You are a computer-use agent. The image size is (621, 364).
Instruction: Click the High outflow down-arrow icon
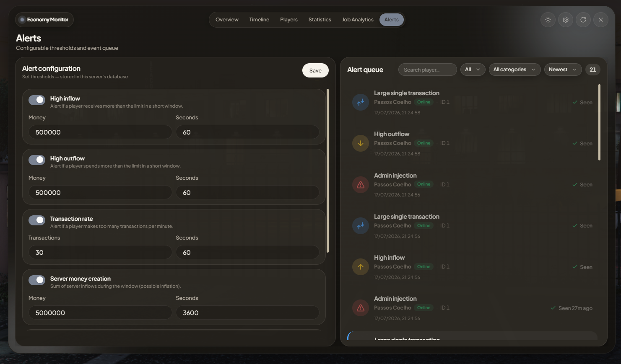click(x=360, y=143)
